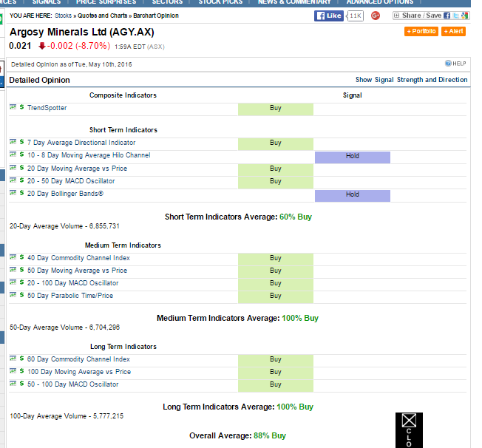Image resolution: width=482 pixels, height=448 pixels.
Task: Show Signal Strength and Direction
Action: tap(411, 80)
